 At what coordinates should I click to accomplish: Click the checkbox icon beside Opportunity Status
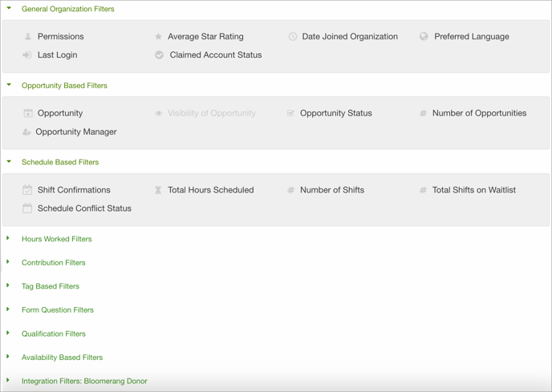pos(290,113)
